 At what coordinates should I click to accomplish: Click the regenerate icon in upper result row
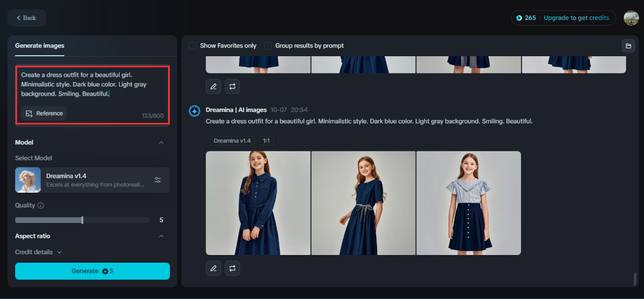point(232,86)
